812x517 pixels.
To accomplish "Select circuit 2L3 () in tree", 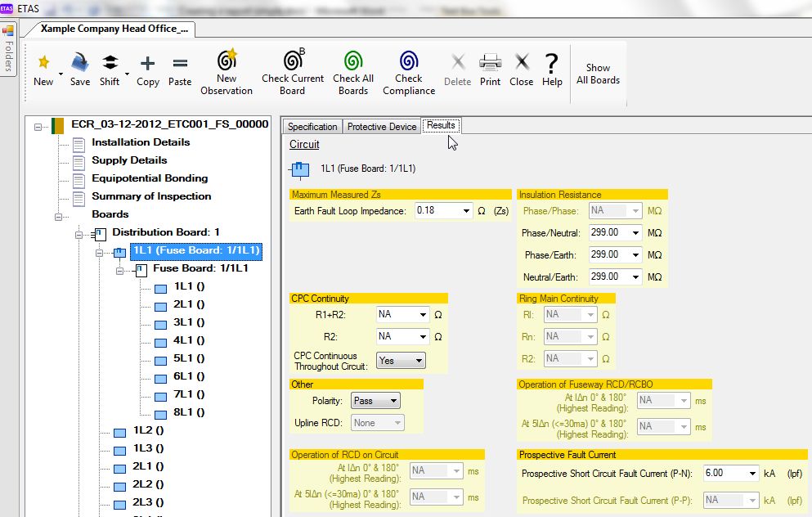I will (149, 502).
